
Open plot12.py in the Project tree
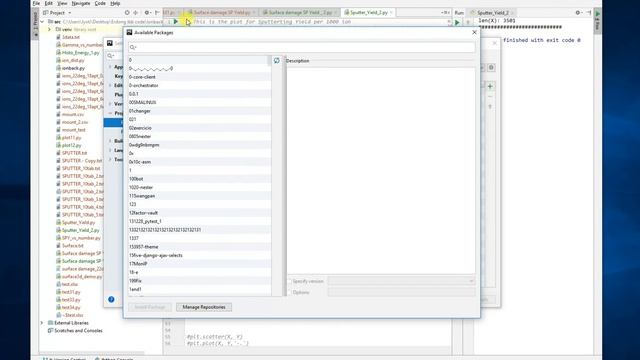tap(71, 145)
